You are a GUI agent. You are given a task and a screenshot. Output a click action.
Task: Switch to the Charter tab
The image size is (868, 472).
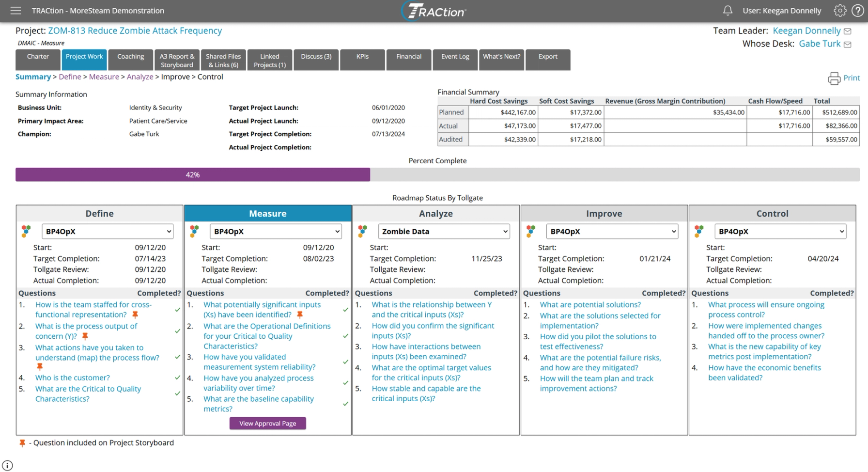pos(38,60)
